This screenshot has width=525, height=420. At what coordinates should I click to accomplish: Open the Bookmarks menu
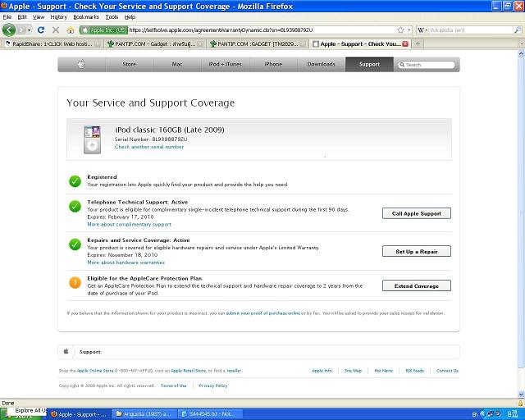(x=86, y=16)
